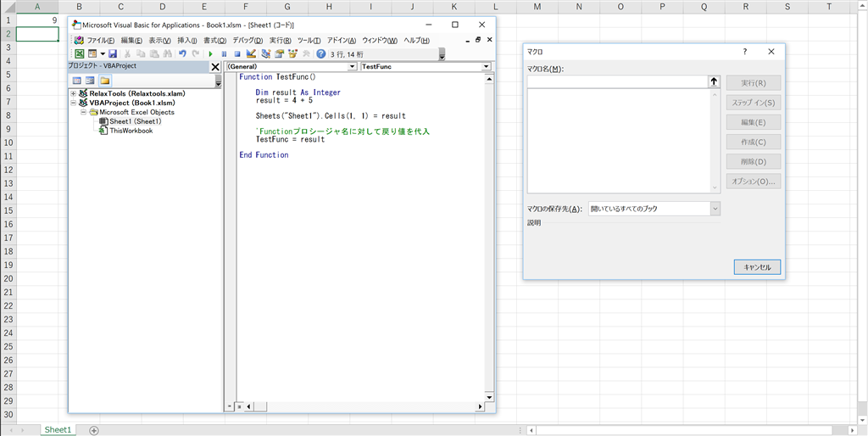Image resolution: width=868 pixels, height=436 pixels.
Task: Click the Procedure View button below code
Action: [231, 406]
